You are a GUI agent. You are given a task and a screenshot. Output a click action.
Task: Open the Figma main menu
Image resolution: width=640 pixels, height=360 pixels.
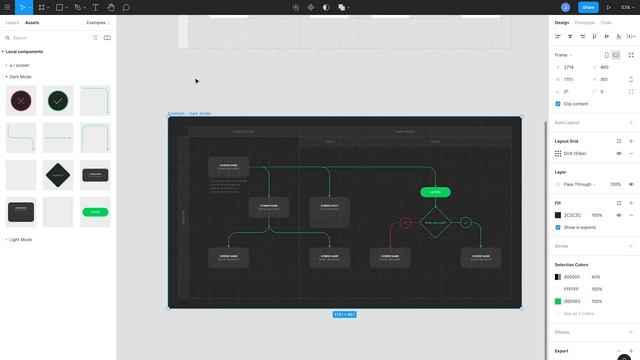point(7,7)
